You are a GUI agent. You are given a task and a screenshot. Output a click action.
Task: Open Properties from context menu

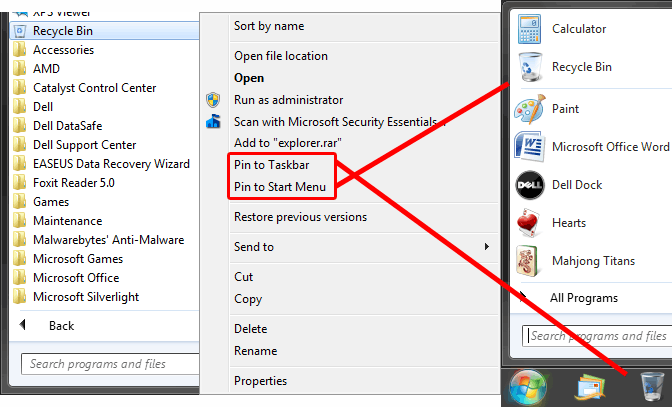pos(260,381)
